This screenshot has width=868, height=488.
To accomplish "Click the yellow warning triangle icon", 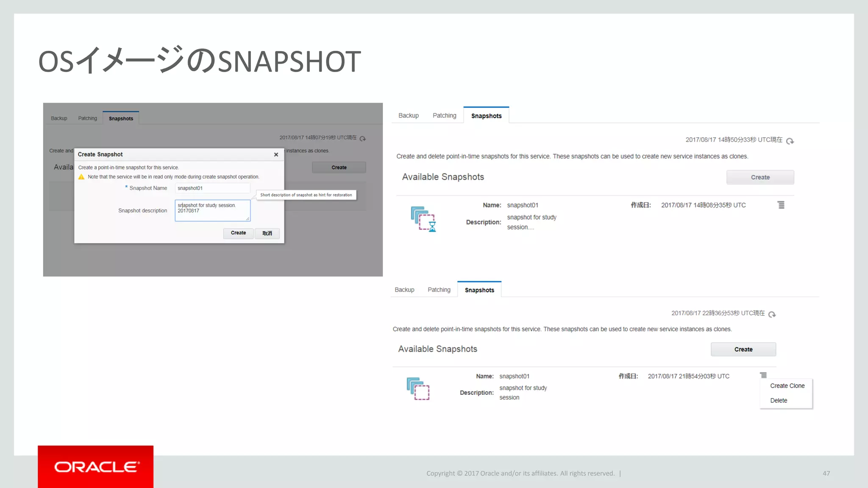I will 81,177.
